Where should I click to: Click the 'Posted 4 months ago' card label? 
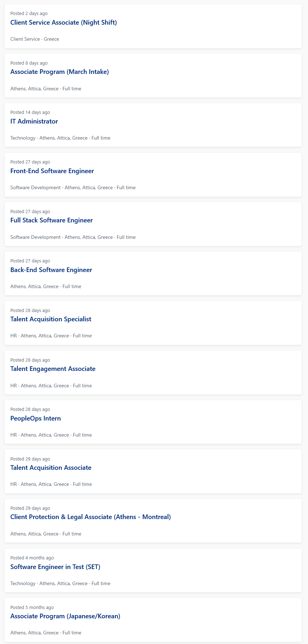coord(32,558)
